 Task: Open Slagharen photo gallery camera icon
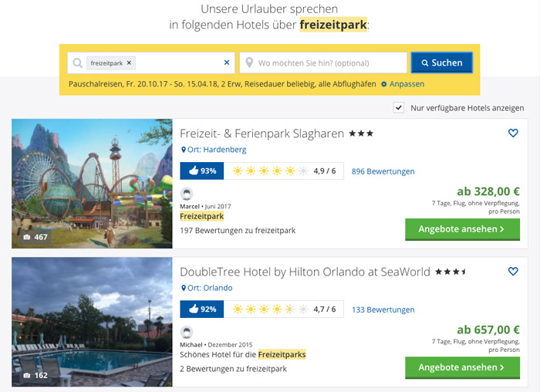click(x=28, y=237)
